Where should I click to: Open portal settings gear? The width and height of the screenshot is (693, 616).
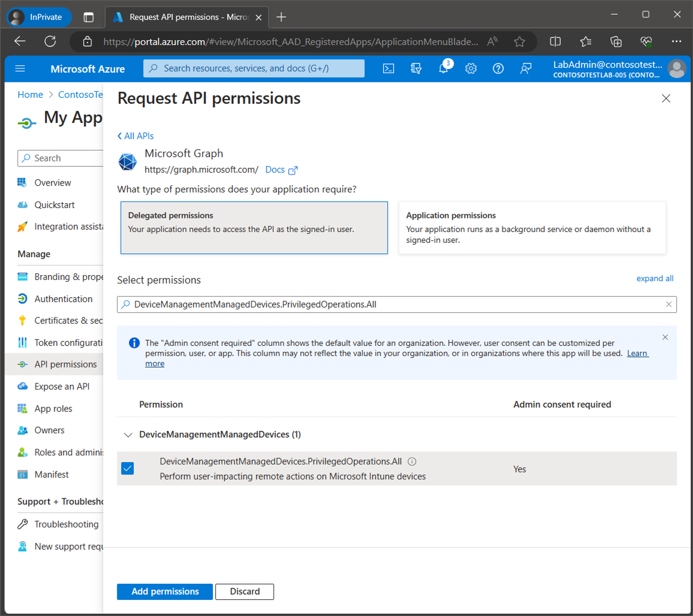pos(471,68)
